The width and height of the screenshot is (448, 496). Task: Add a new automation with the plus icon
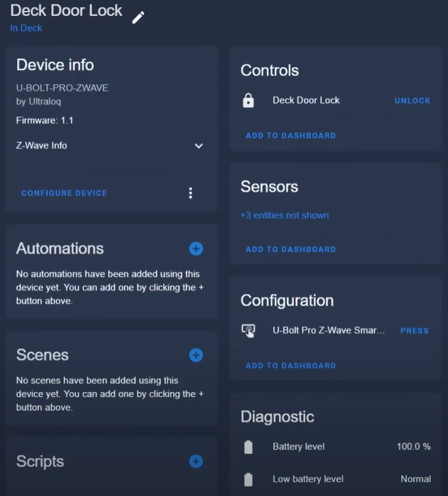pyautogui.click(x=196, y=249)
